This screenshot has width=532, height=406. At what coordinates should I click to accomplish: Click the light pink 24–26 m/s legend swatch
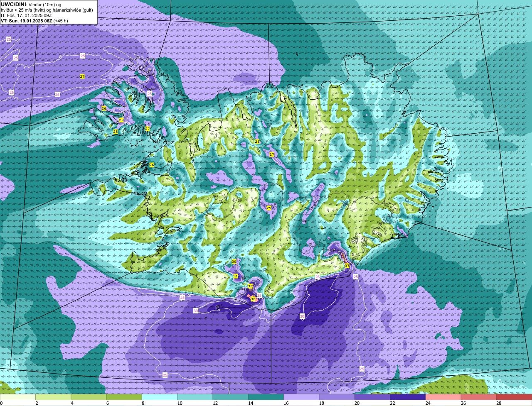coord(443,397)
